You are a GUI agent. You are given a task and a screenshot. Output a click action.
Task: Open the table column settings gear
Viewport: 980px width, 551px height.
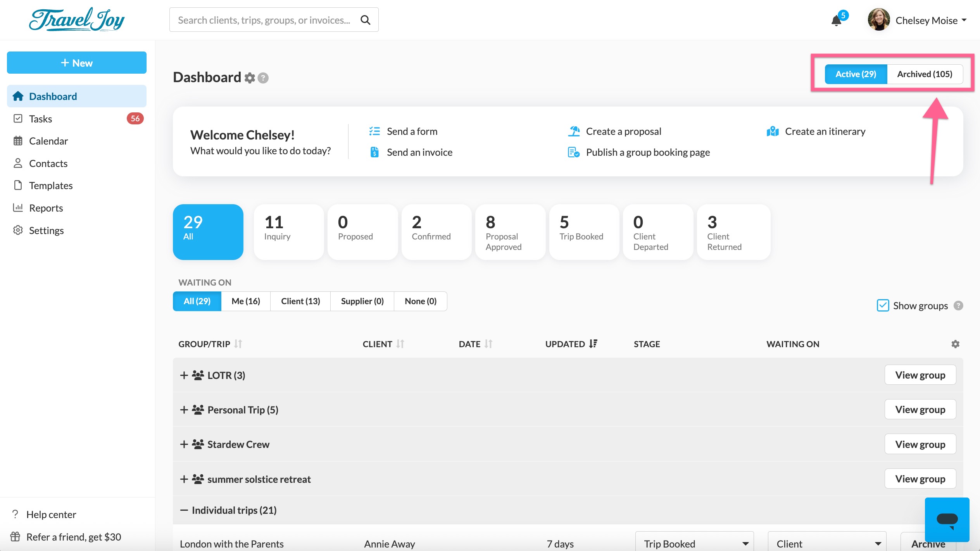955,344
